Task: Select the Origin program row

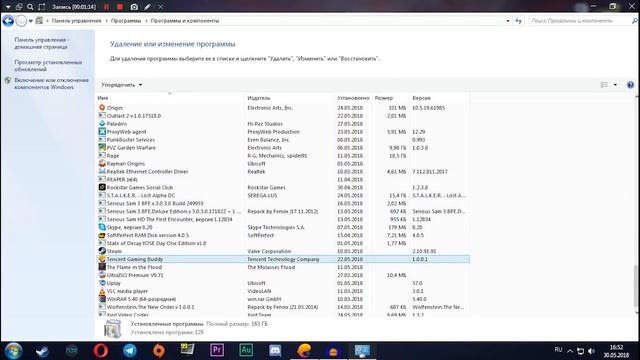Action: pos(283,108)
